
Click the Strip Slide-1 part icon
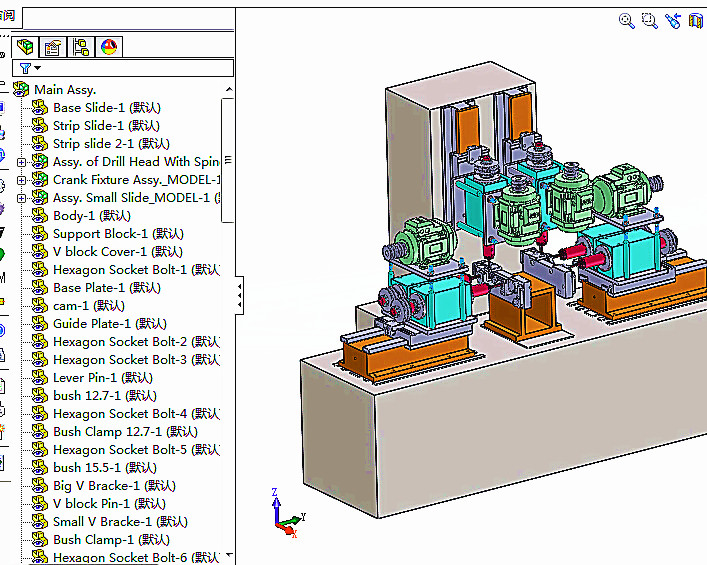[40, 125]
